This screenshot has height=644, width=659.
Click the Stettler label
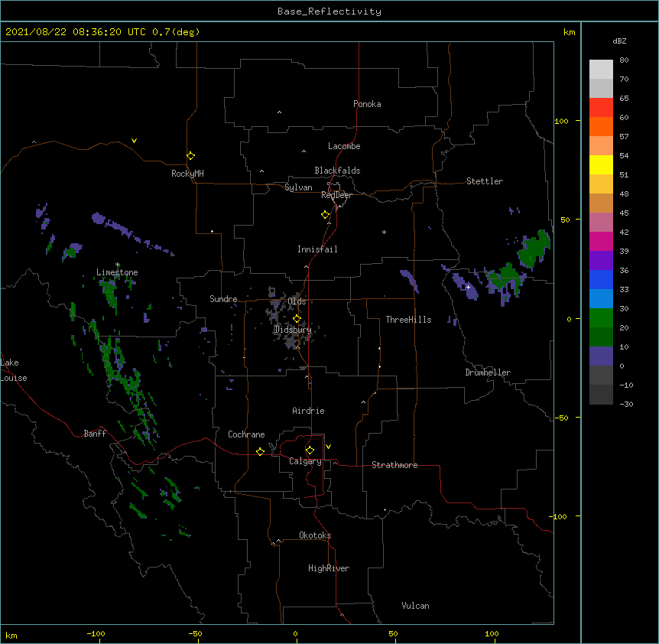485,181
